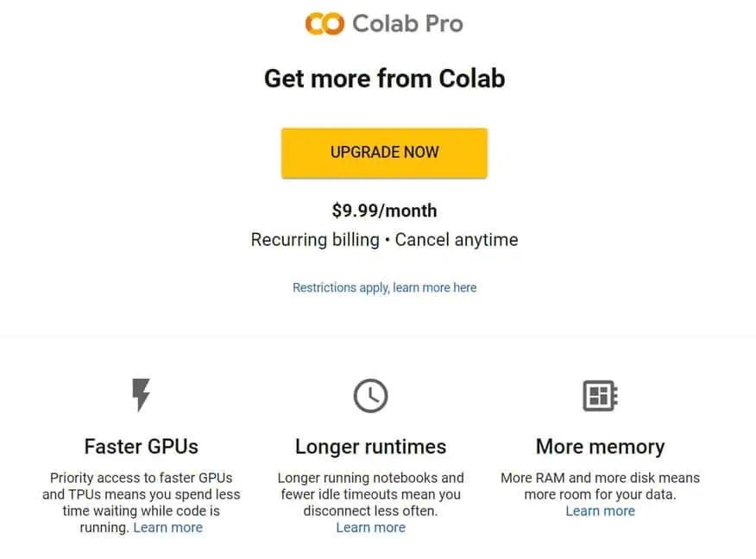Click the UPGRADE NOW button

tap(384, 153)
